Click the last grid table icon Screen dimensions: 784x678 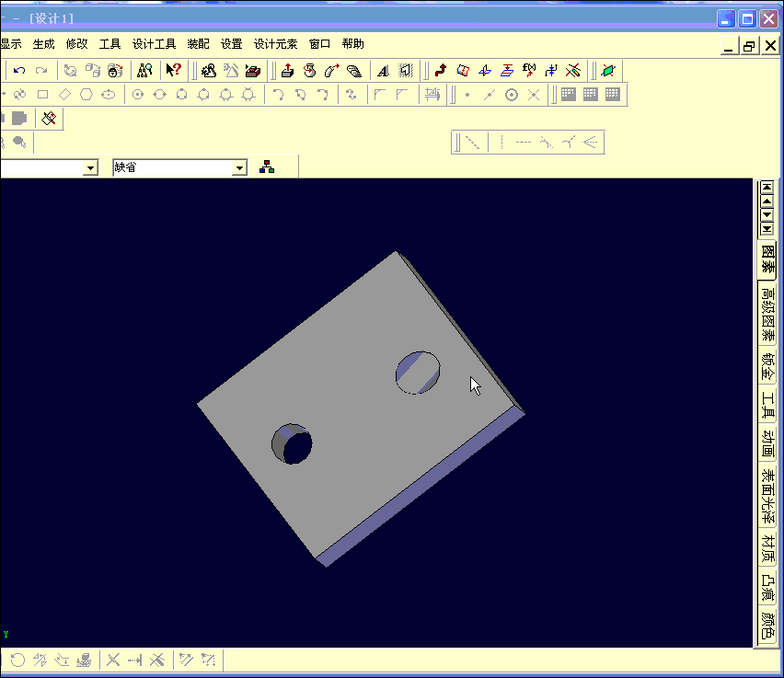tap(613, 95)
